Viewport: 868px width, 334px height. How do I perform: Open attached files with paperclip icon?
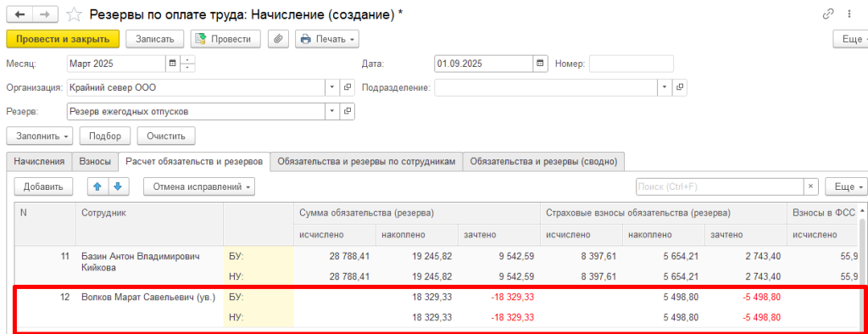click(x=278, y=39)
